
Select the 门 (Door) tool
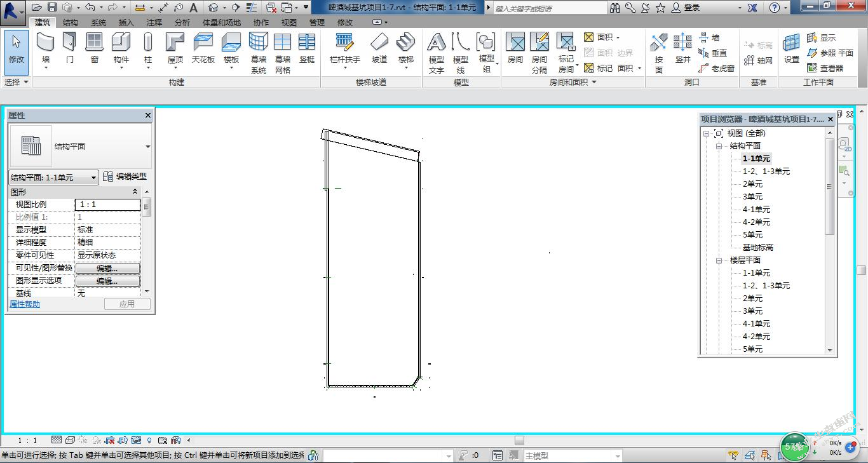(x=69, y=50)
